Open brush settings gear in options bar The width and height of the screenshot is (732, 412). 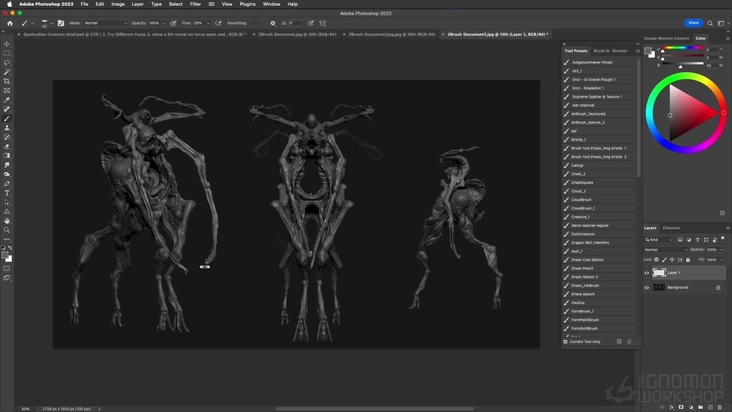(x=273, y=23)
